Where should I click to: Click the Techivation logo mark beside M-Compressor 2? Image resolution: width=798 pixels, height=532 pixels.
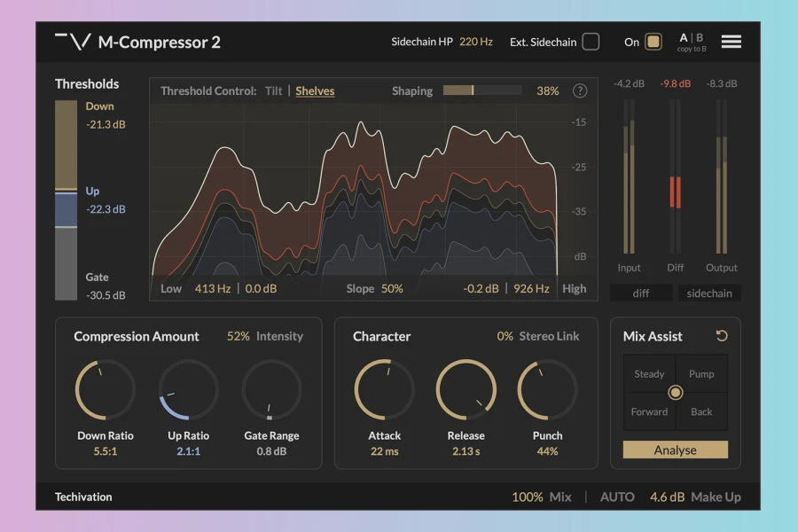click(73, 42)
